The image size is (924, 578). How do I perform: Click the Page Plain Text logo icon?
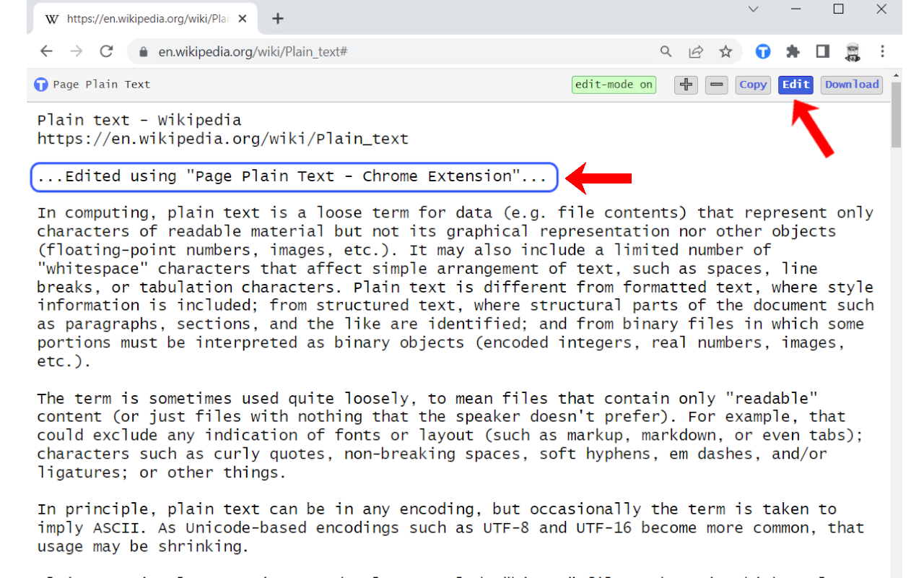(x=41, y=85)
